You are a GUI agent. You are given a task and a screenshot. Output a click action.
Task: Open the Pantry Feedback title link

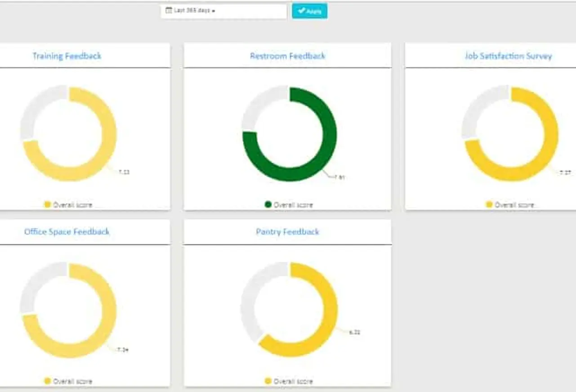(287, 232)
